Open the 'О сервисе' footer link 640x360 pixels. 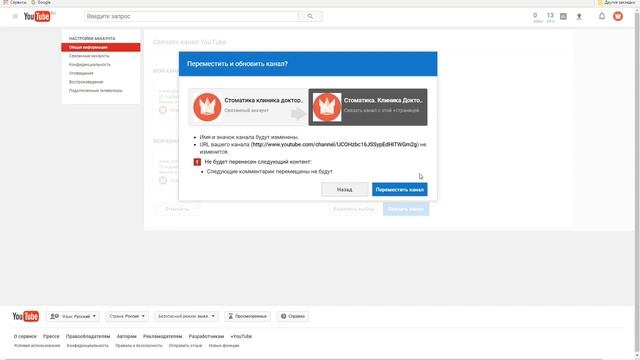coord(25,336)
